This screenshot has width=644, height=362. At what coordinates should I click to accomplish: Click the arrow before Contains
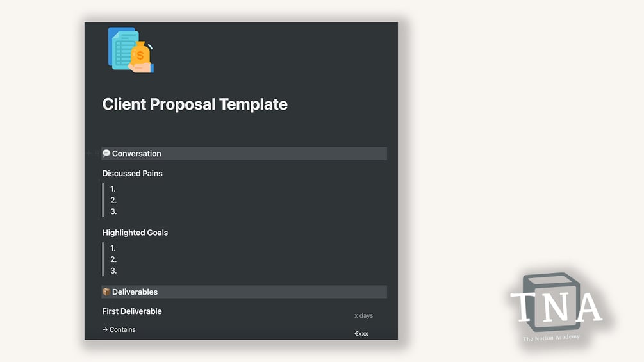[105, 329]
